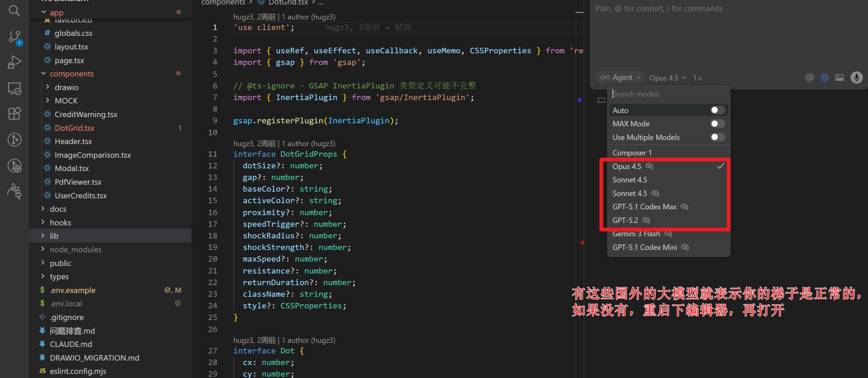868x378 pixels.
Task: Choose Gemini 3 Flash model
Action: [x=636, y=234]
